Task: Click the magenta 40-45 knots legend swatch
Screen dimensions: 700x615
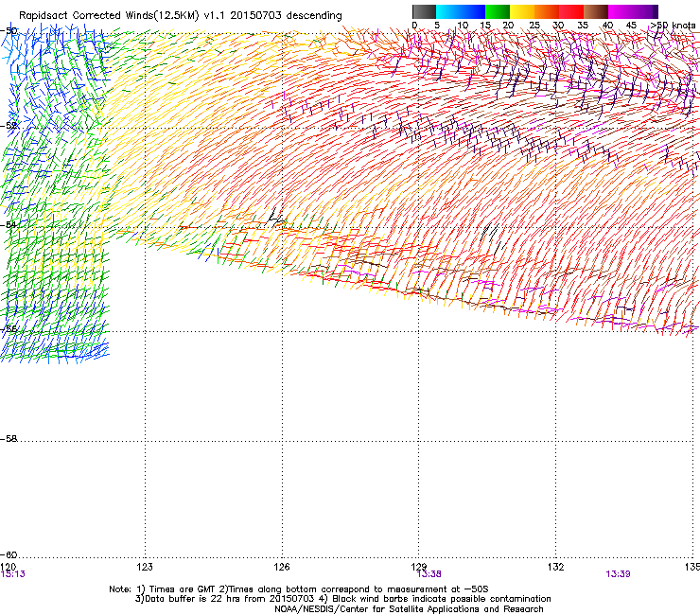Action: [621, 11]
